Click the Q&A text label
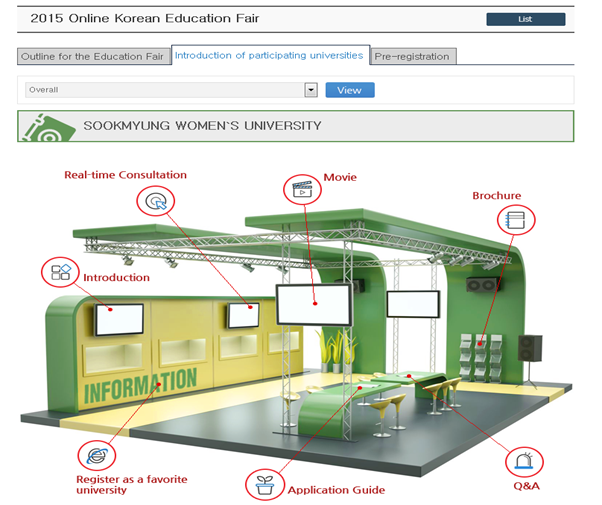 click(526, 486)
